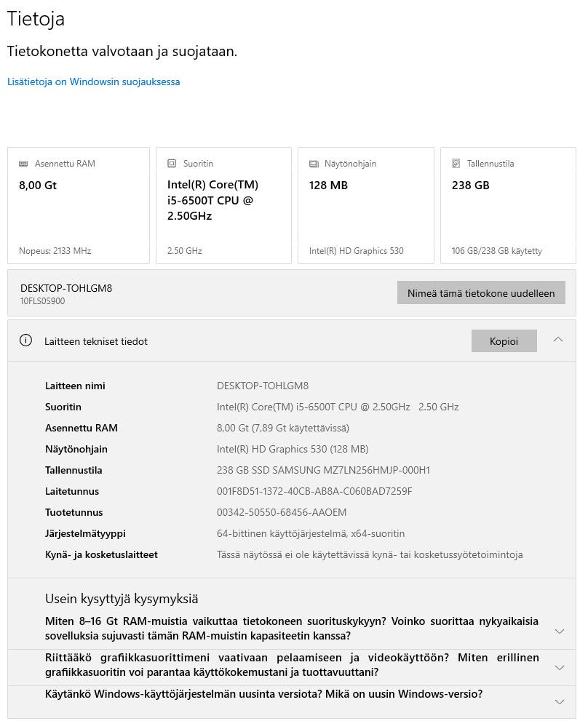The height and width of the screenshot is (721, 588).
Task: Click the processor chip icon
Action: point(172,164)
